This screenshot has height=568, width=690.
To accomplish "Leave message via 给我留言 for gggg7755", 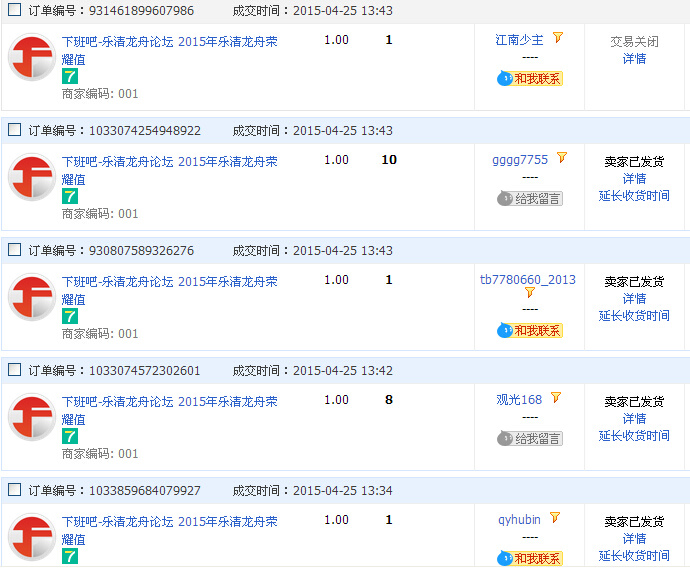I will coord(530,199).
